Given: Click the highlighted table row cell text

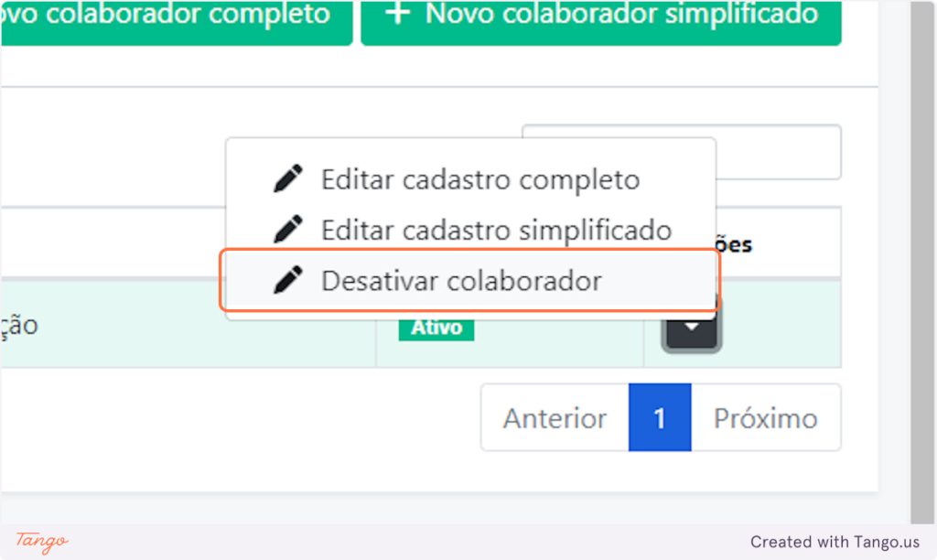Looking at the screenshot, I should tap(19, 327).
